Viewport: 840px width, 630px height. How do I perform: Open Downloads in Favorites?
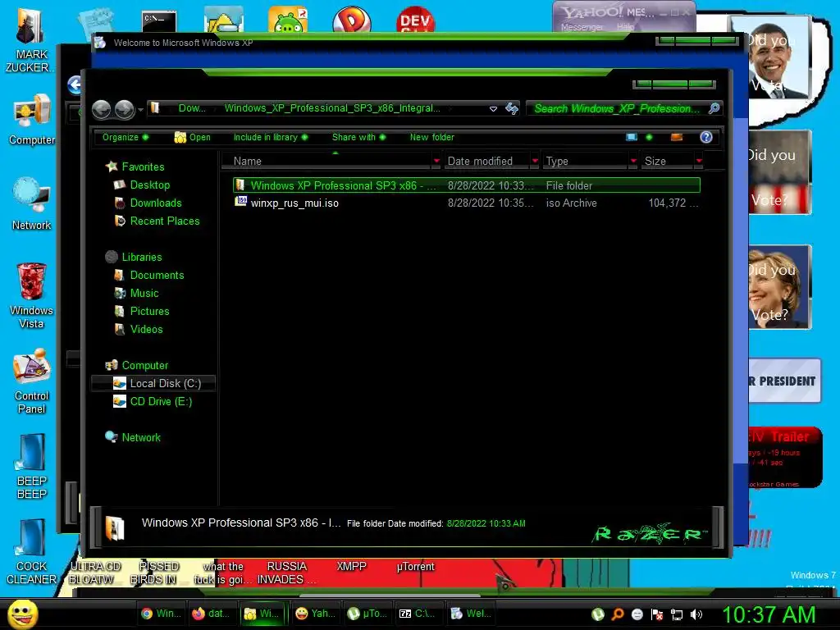pos(156,203)
